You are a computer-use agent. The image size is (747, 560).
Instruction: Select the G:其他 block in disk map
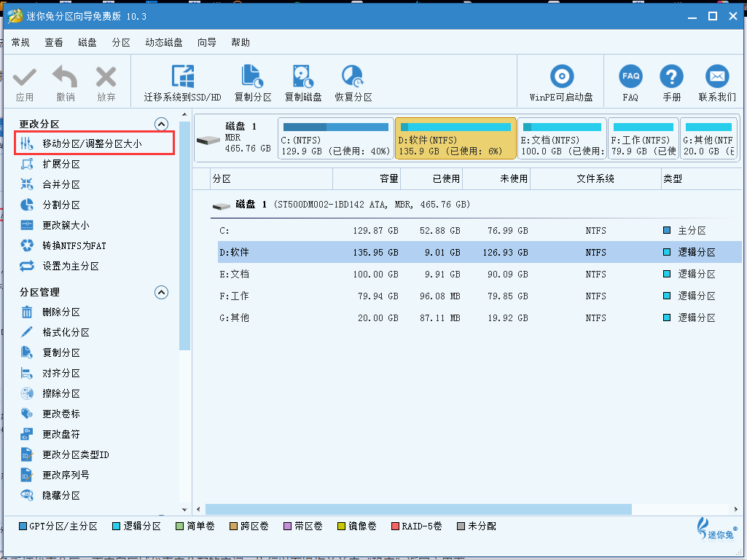709,138
